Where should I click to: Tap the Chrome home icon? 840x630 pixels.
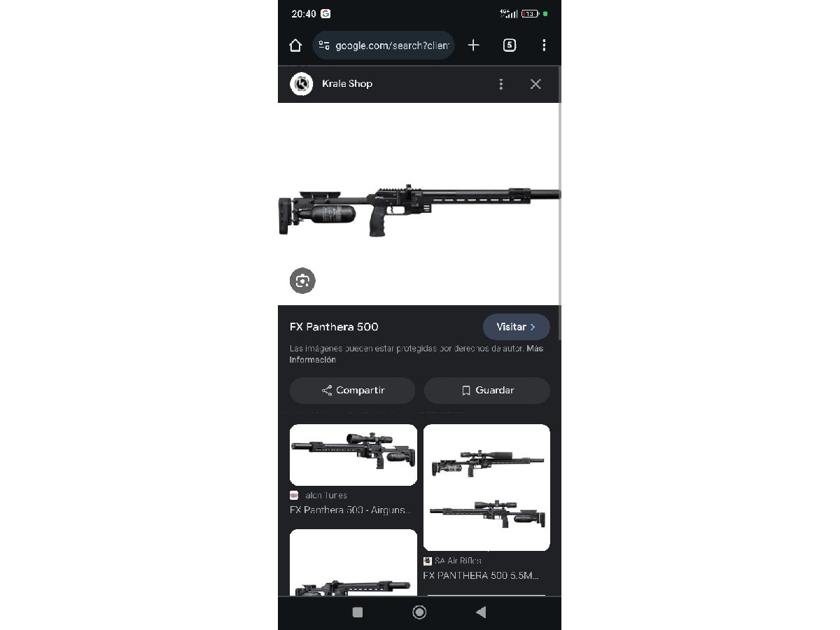pyautogui.click(x=295, y=45)
